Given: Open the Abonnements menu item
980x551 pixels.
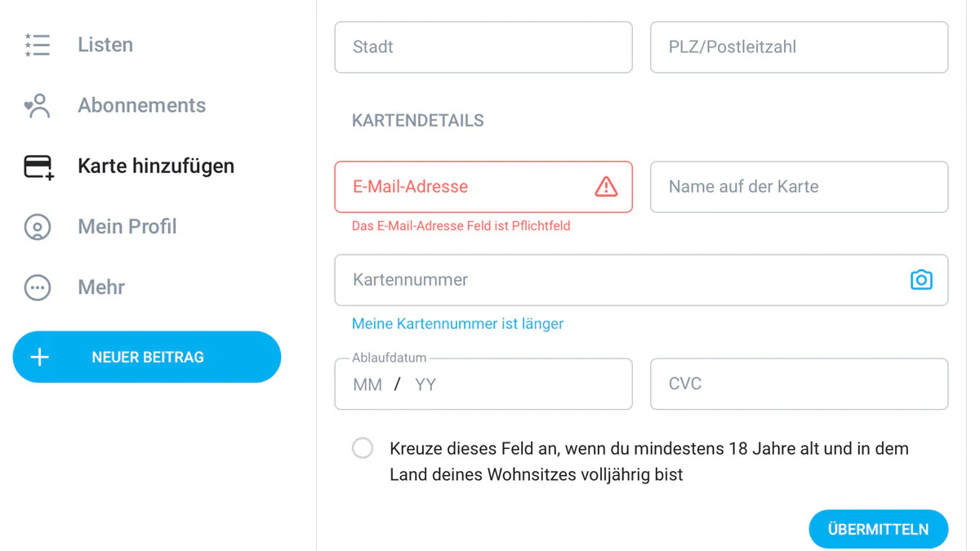Looking at the screenshot, I should 141,105.
